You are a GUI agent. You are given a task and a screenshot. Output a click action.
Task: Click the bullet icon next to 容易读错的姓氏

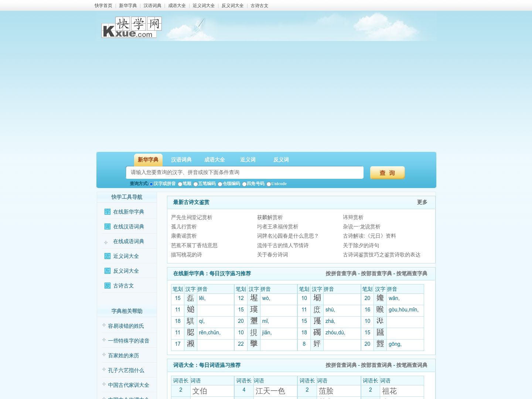pyautogui.click(x=104, y=325)
